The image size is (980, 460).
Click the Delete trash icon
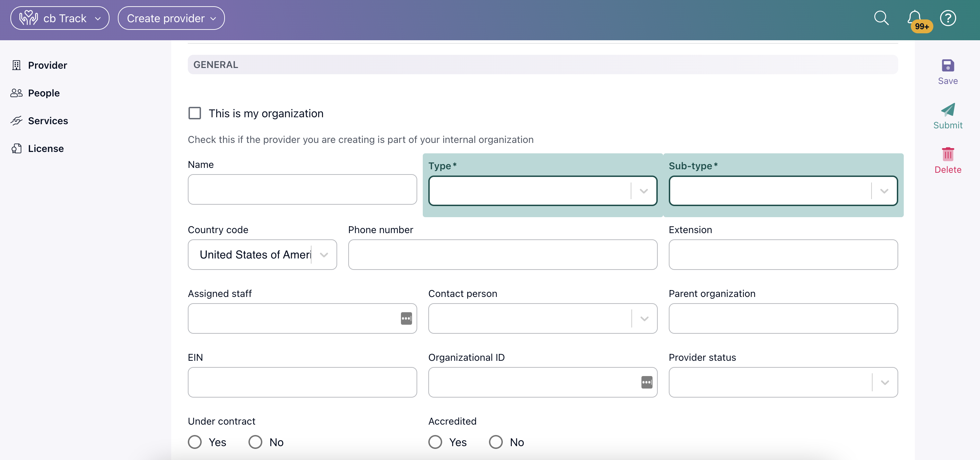[x=948, y=154]
